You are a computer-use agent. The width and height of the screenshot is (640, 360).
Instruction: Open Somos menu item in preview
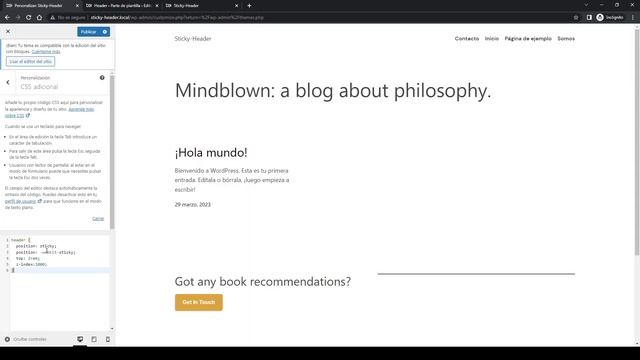[566, 39]
